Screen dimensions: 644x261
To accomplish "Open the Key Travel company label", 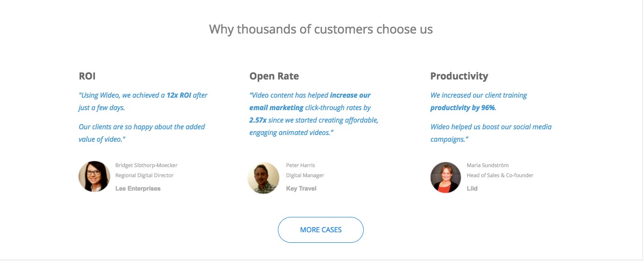I will (301, 189).
